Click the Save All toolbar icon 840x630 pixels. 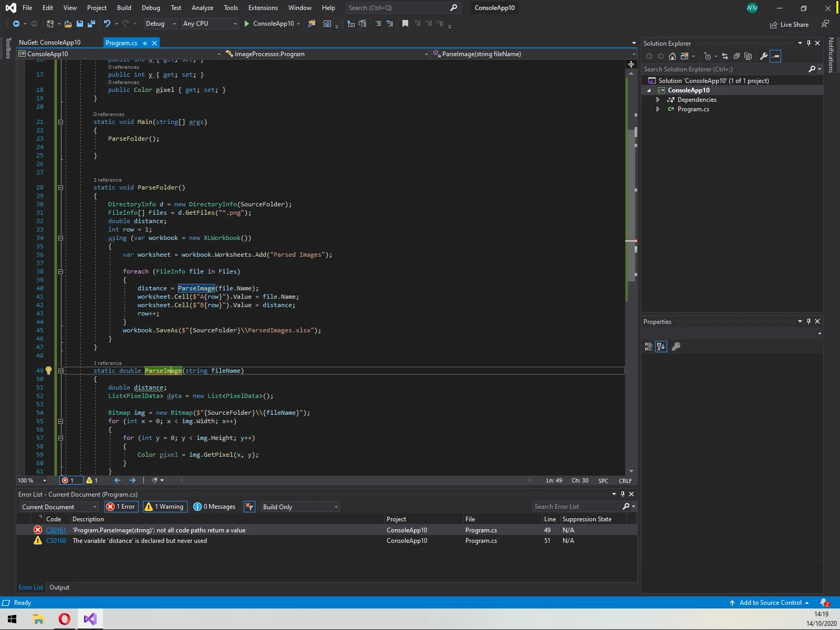click(x=91, y=24)
